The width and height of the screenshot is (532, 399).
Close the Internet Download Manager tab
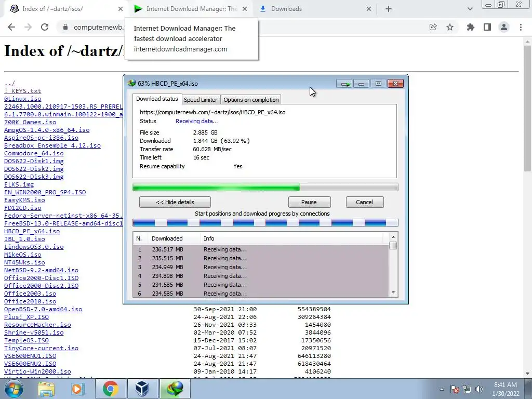click(x=245, y=9)
